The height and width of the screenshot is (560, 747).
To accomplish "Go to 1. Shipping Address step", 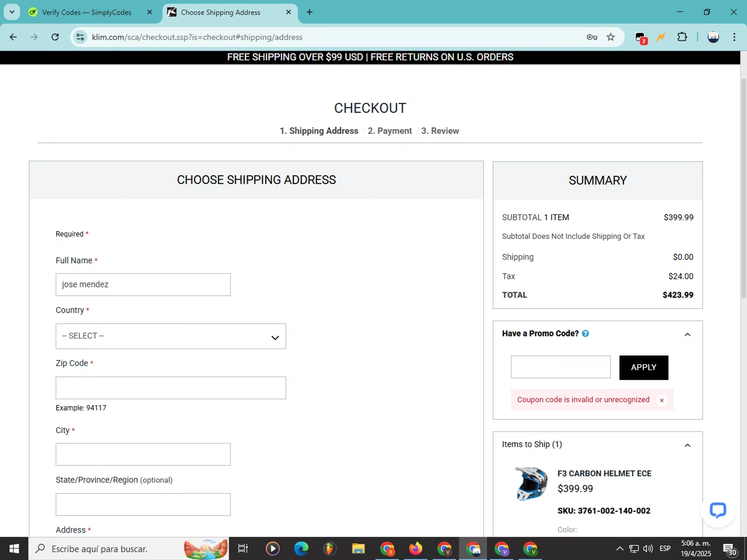I will point(319,131).
